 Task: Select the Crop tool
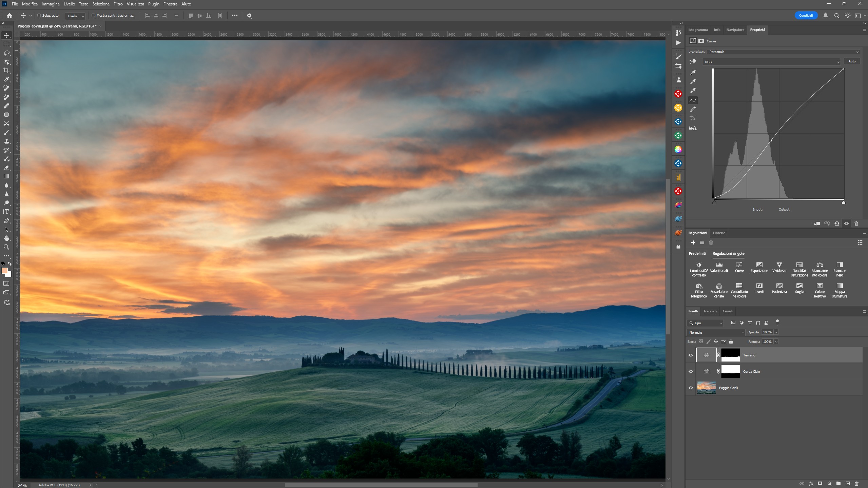click(6, 71)
